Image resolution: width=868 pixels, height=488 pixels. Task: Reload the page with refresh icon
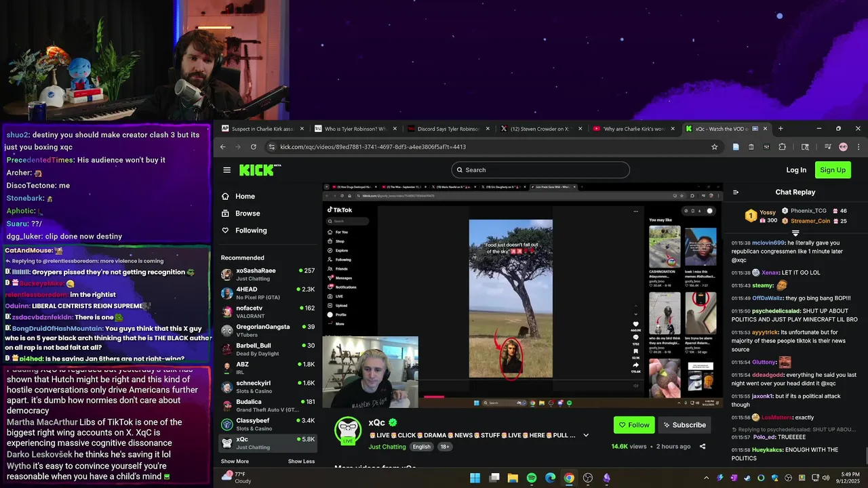point(254,146)
